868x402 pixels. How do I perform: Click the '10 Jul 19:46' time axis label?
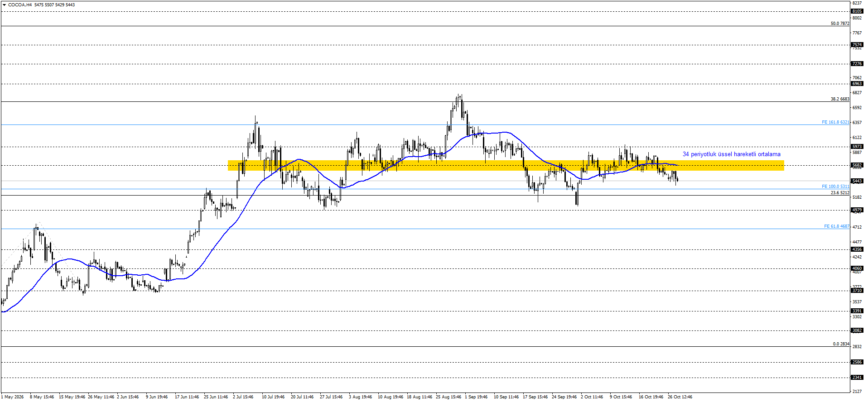[273, 397]
